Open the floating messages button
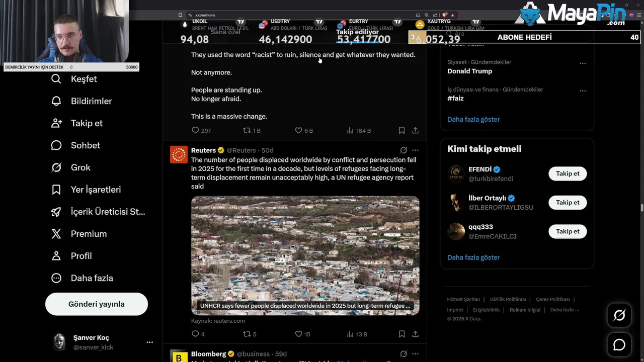The height and width of the screenshot is (362, 644). point(619,345)
